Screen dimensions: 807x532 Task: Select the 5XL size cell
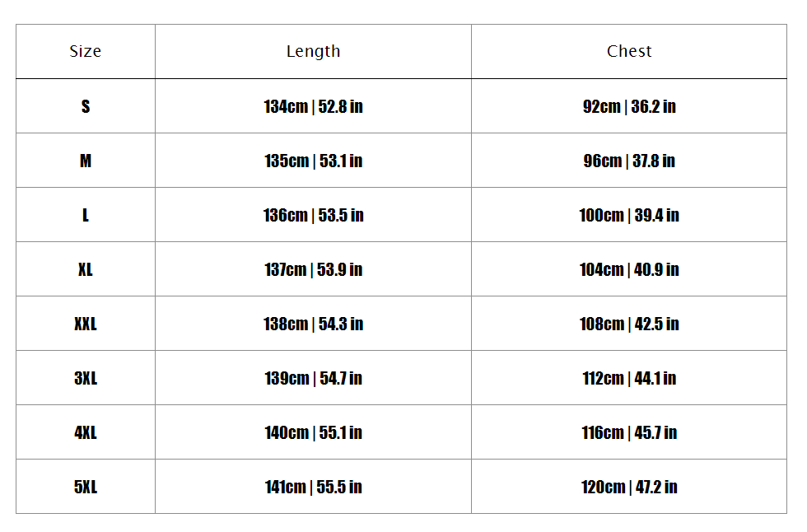[86, 487]
